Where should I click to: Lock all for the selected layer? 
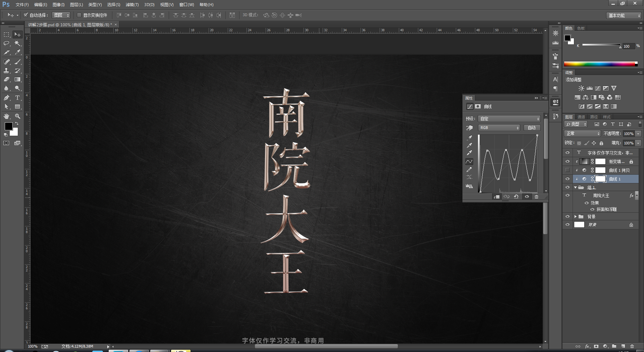601,143
